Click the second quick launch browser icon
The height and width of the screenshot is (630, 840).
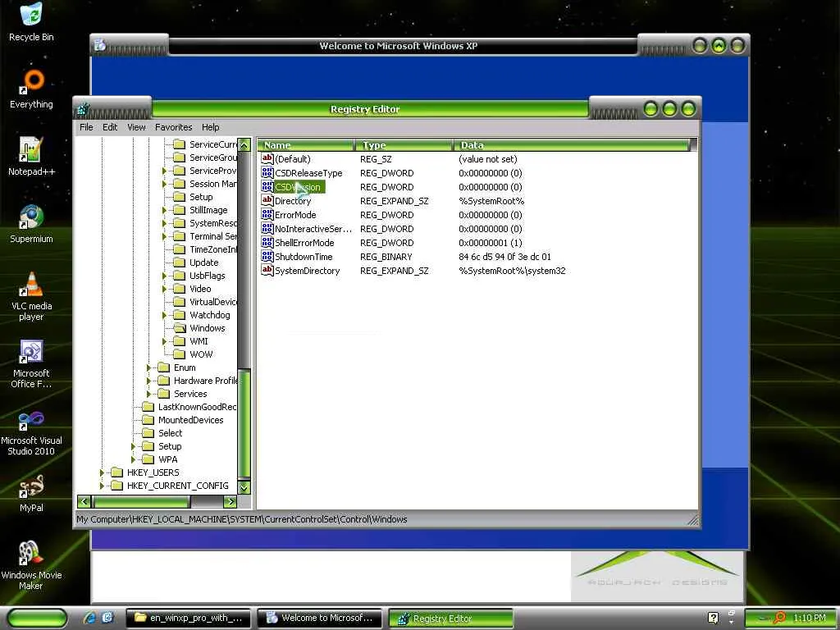pyautogui.click(x=107, y=618)
